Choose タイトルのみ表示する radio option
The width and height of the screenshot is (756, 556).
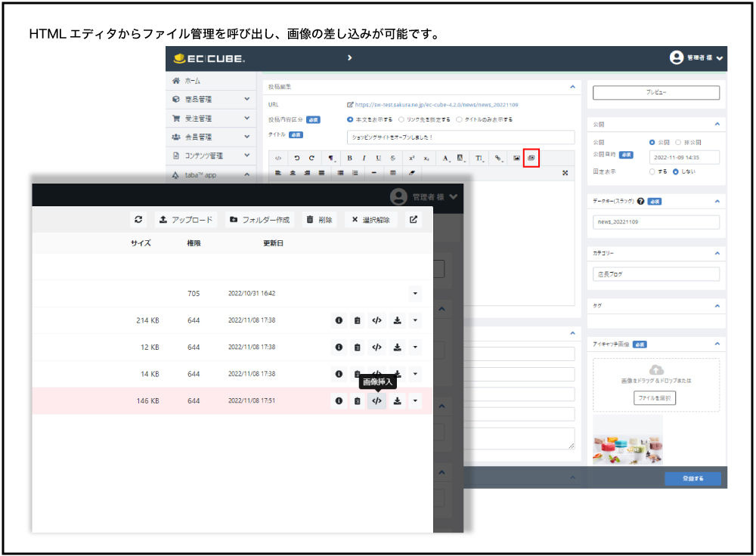460,119
